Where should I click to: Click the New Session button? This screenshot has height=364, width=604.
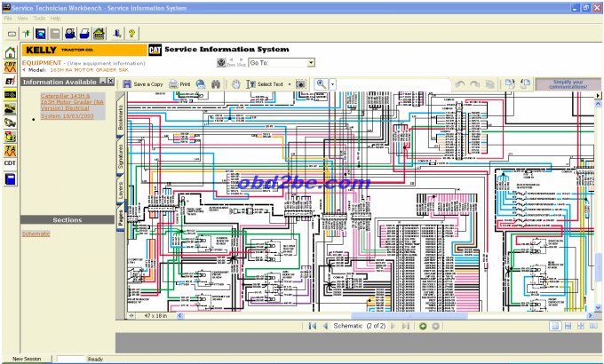(27, 359)
